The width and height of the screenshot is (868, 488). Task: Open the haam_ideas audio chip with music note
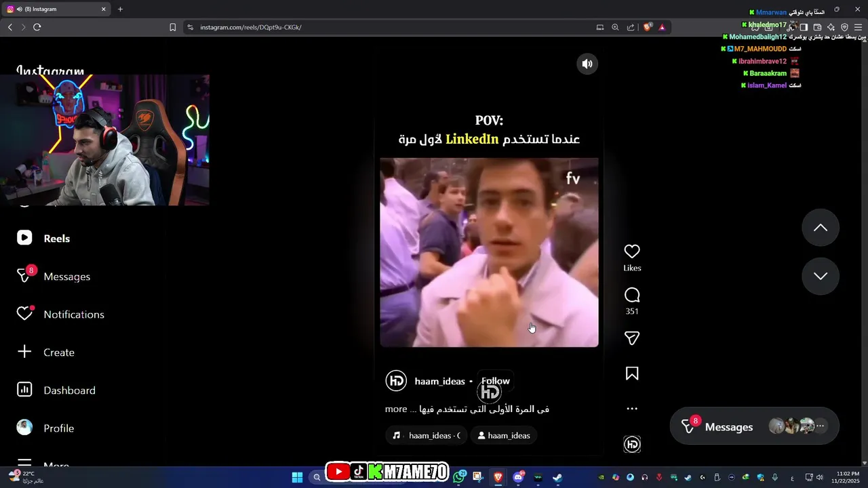tap(427, 435)
